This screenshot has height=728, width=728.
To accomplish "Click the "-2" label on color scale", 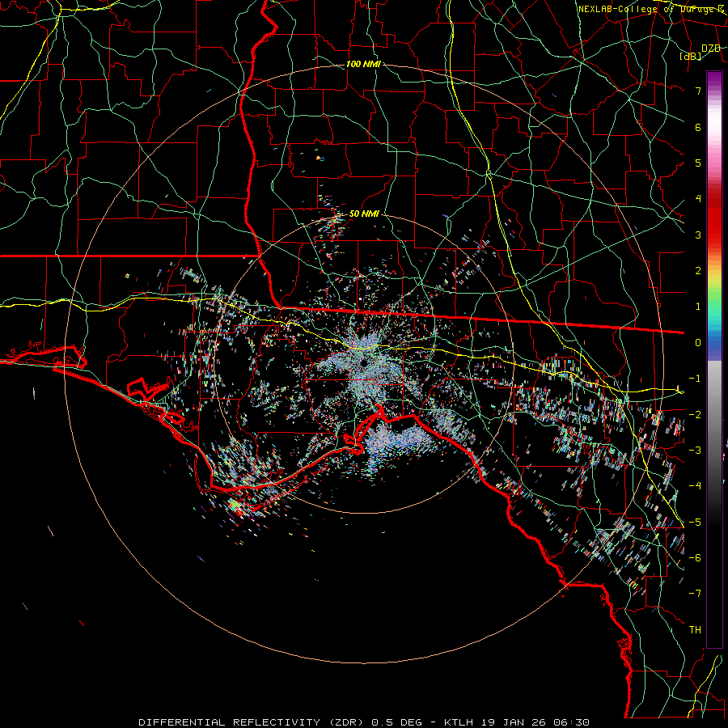I will 695,415.
